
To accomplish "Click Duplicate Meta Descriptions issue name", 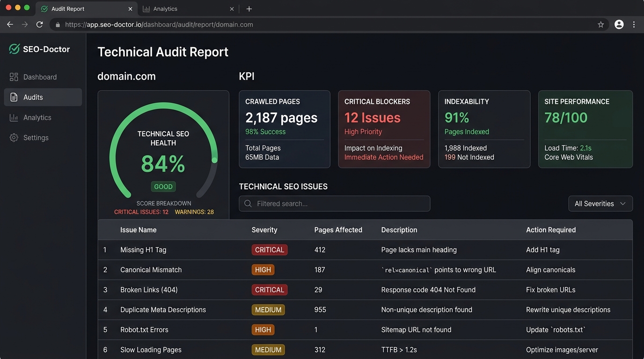I will (163, 310).
